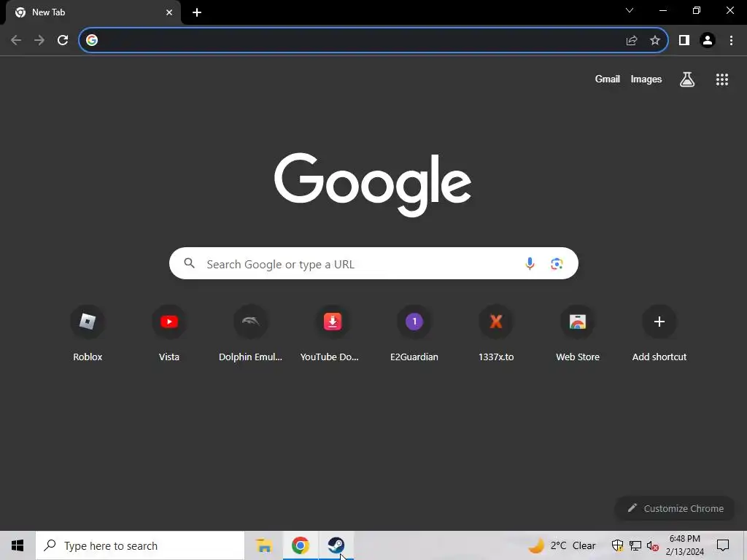Click the share page icon in address bar
The height and width of the screenshot is (560, 747).
pyautogui.click(x=632, y=40)
